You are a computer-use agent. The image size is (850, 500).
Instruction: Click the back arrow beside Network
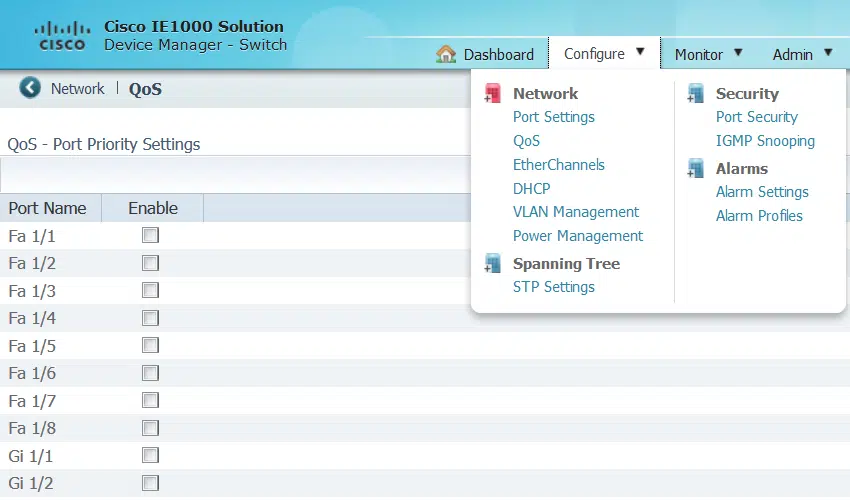tap(30, 88)
